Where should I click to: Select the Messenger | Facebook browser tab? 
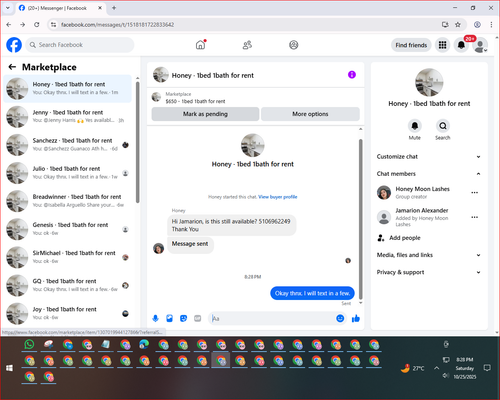[x=60, y=8]
